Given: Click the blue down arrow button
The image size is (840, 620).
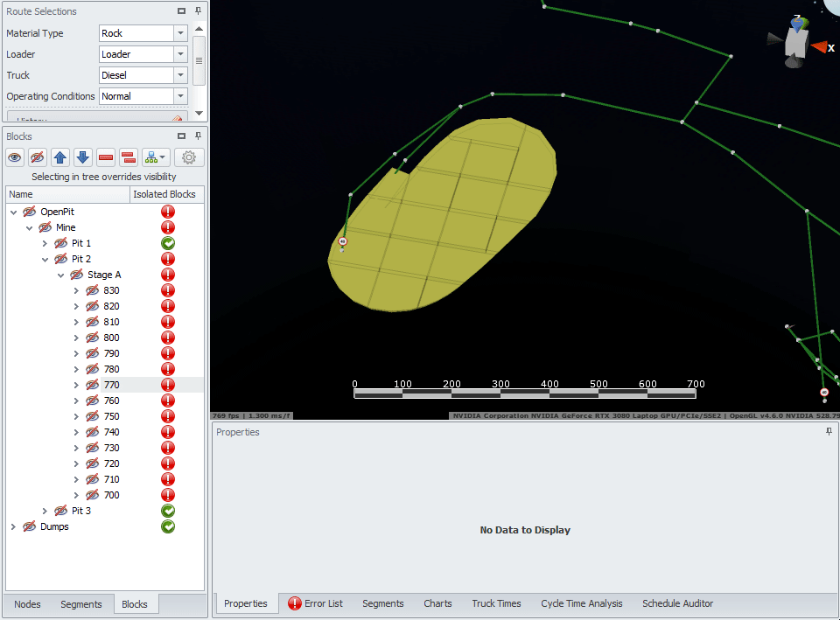Looking at the screenshot, I should coord(83,157).
